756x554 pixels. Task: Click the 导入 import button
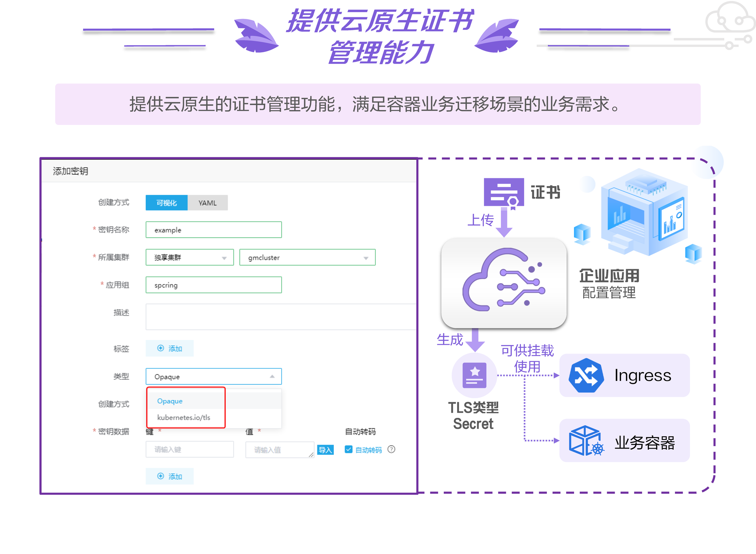325,450
